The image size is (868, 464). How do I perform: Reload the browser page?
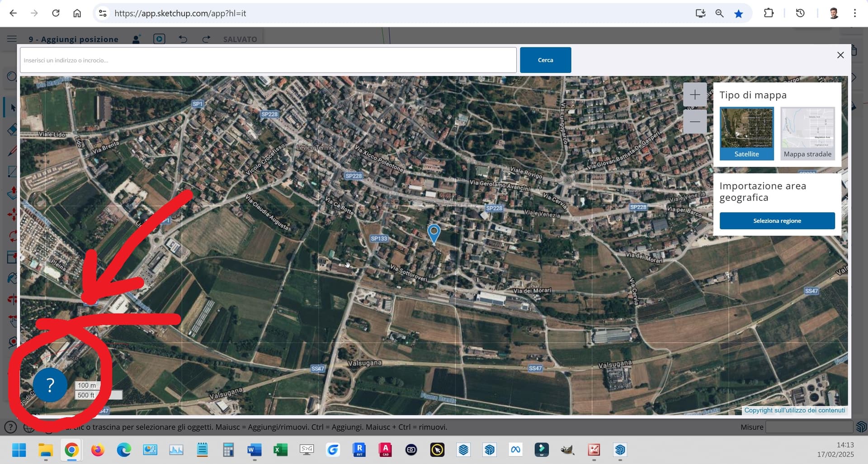(56, 13)
